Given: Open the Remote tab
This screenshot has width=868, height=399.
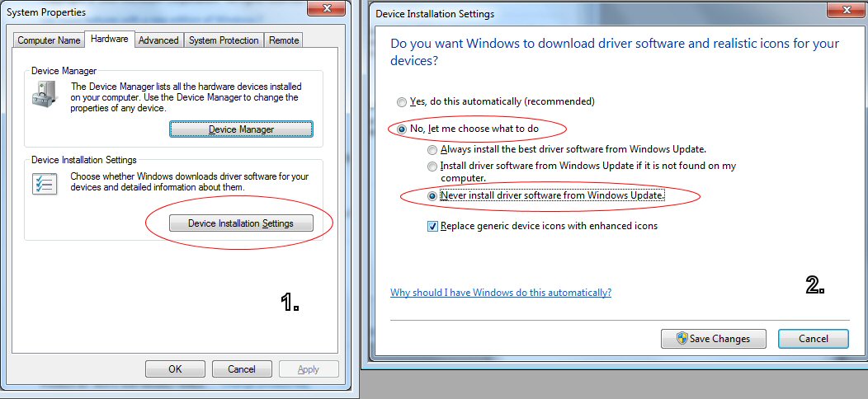Looking at the screenshot, I should coord(284,40).
